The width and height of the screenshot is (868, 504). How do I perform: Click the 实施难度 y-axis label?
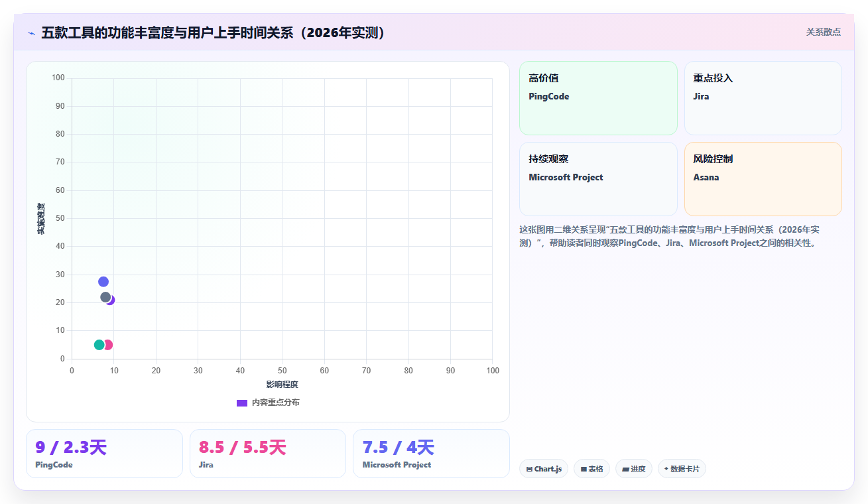(41, 219)
